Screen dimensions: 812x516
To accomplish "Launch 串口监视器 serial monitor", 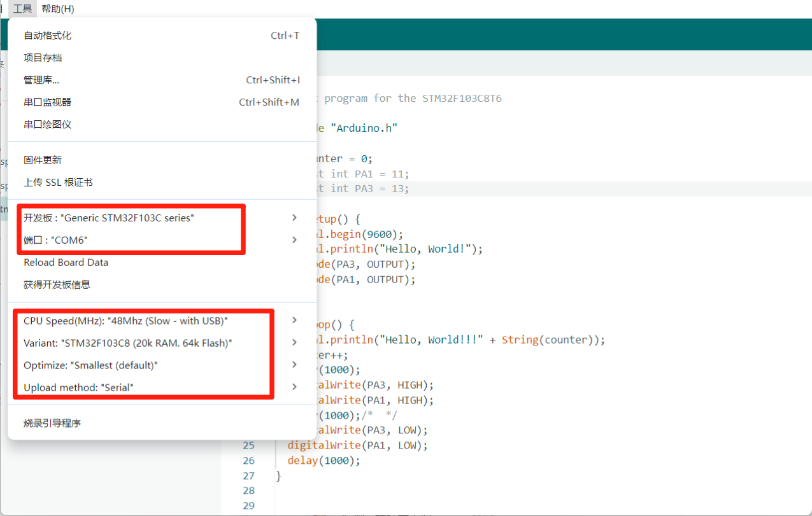I will tap(48, 102).
